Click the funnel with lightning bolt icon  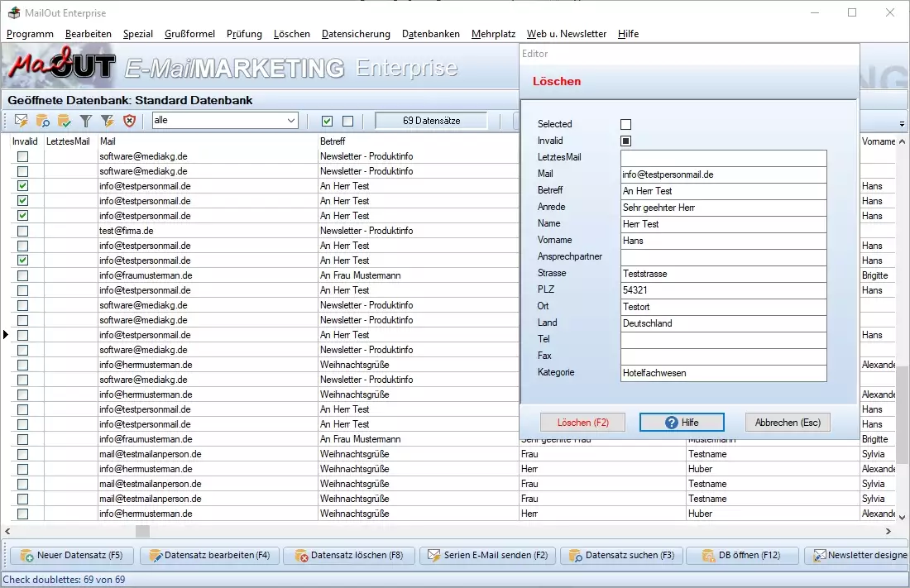pyautogui.click(x=107, y=121)
